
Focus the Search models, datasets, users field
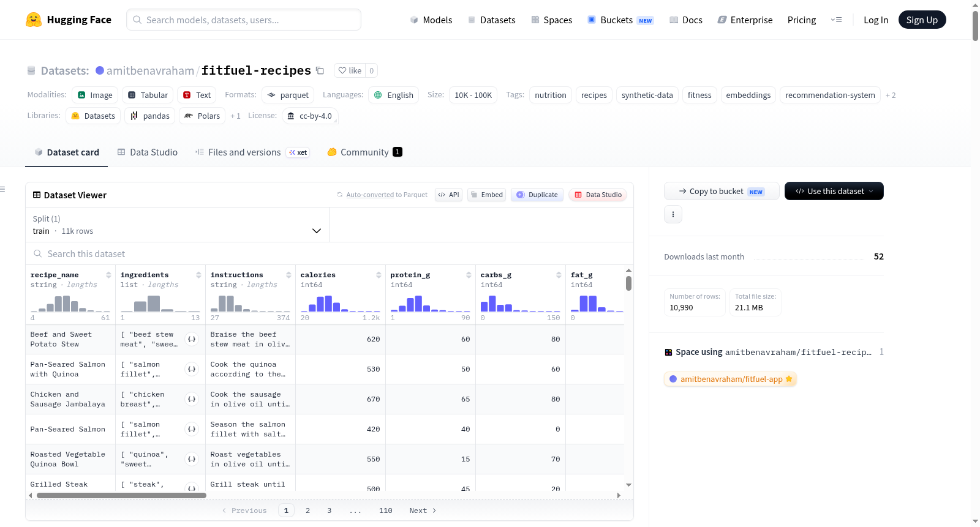click(x=244, y=20)
